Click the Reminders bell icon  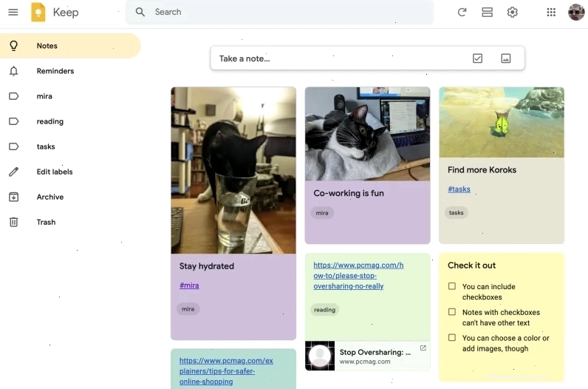(13, 71)
